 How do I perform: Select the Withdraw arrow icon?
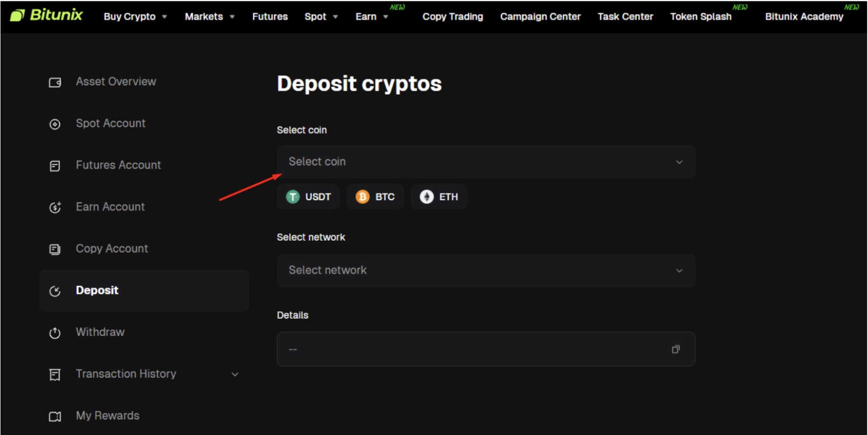pos(55,333)
